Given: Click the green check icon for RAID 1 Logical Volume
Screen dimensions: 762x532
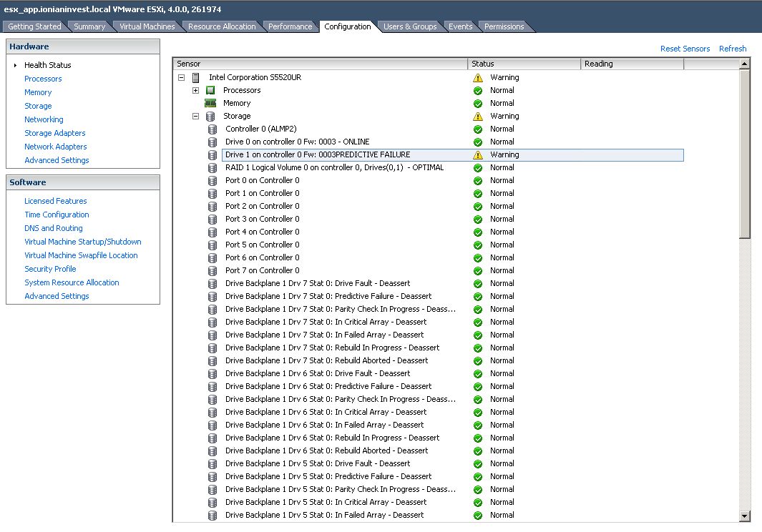Looking at the screenshot, I should pyautogui.click(x=478, y=168).
